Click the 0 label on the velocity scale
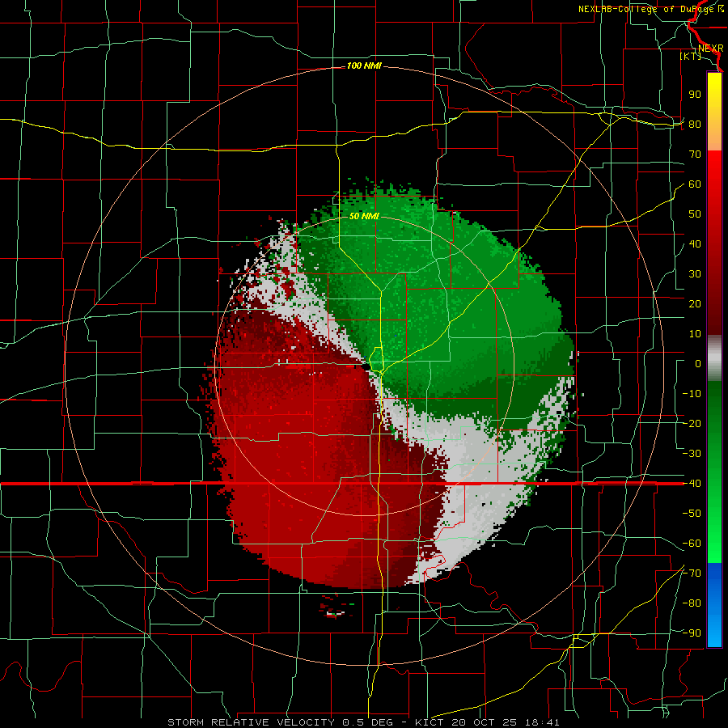Viewport: 728px width, 728px height. [698, 363]
